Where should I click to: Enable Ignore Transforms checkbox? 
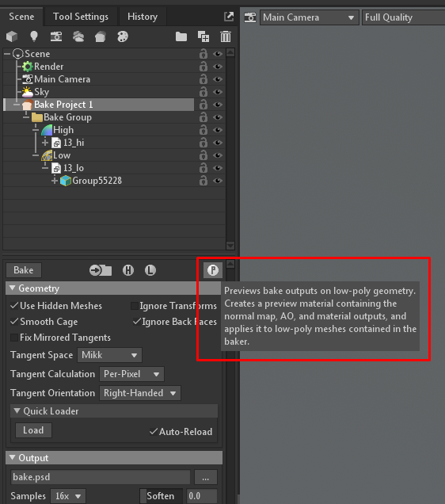point(135,306)
